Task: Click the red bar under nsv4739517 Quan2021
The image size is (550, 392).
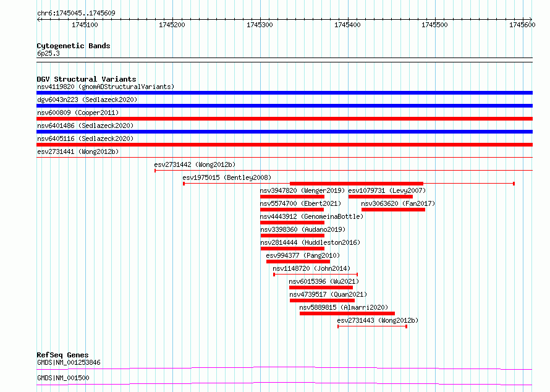Action: tap(323, 300)
